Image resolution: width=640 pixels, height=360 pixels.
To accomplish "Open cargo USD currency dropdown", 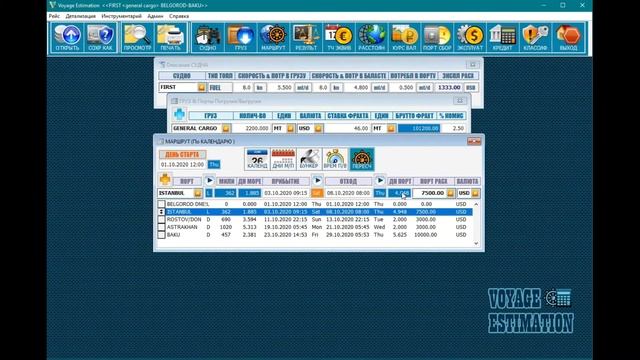I will click(318, 128).
